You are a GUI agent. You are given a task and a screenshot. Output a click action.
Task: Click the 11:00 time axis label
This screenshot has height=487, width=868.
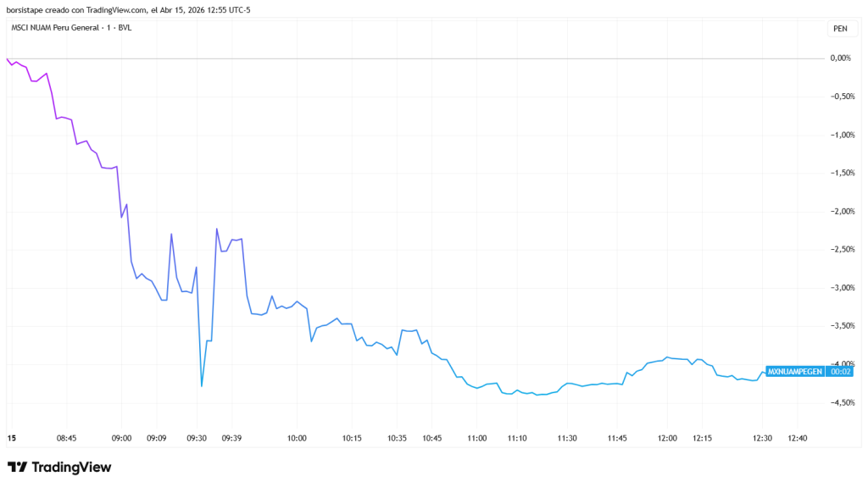coord(477,438)
